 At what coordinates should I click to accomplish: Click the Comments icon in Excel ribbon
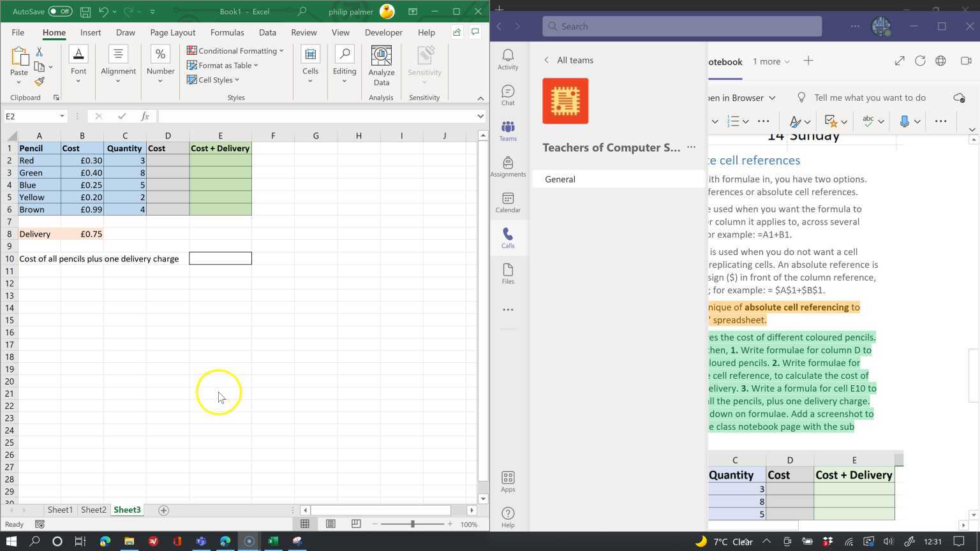[x=475, y=33]
